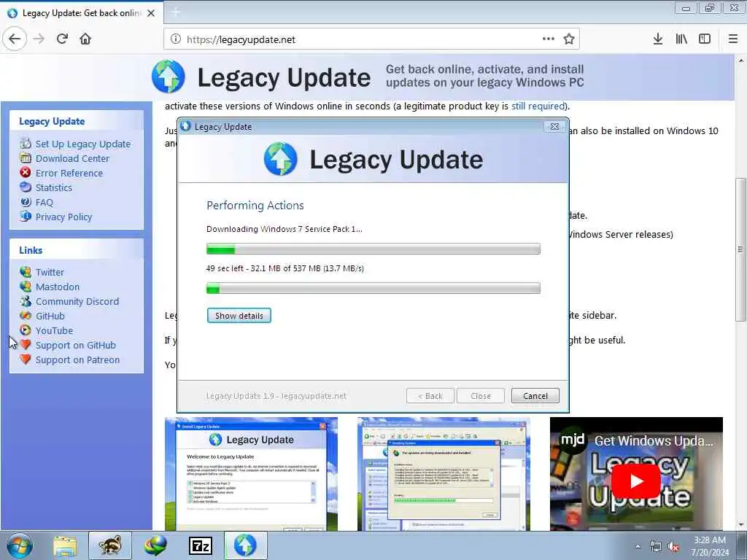This screenshot has width=747, height=560.
Task: Open the Windows XP installer screenshot thumbnail
Action: [251, 474]
